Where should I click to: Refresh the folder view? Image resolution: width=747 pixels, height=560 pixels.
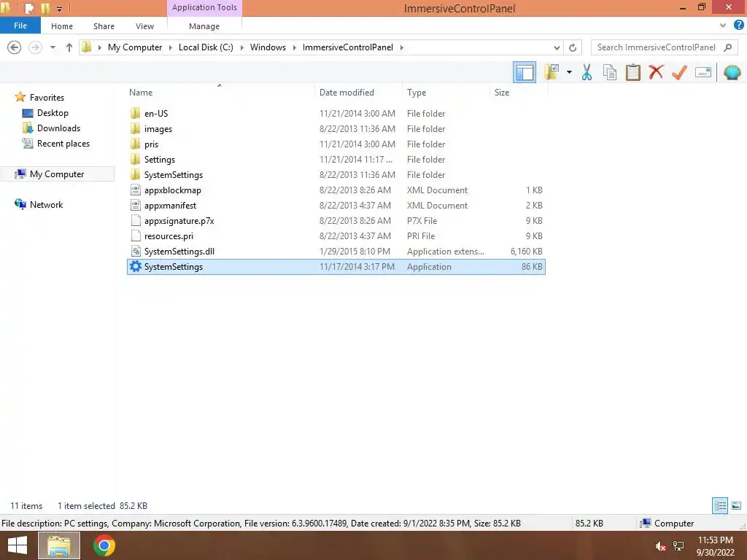(573, 47)
